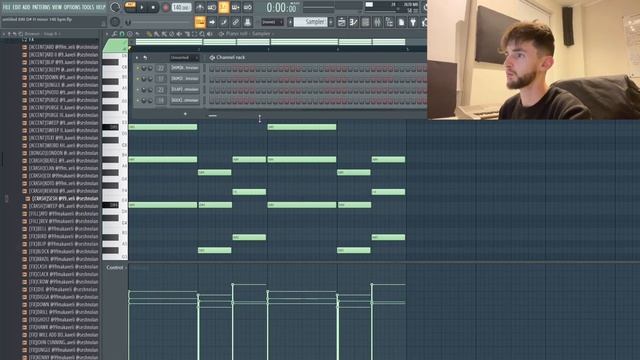
Task: Open the name button of the channel numbered 22
Action: pos(185,68)
